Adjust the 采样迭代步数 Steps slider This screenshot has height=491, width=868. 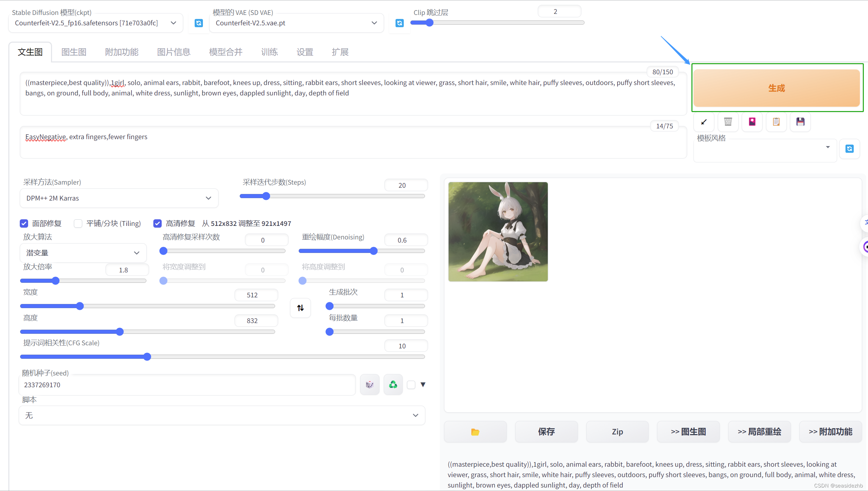pos(332,196)
